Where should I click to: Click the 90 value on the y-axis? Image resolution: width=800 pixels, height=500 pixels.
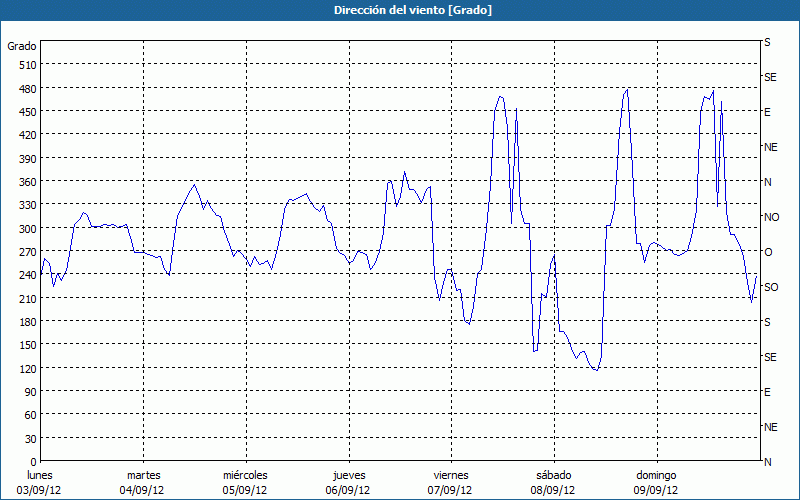pos(30,392)
